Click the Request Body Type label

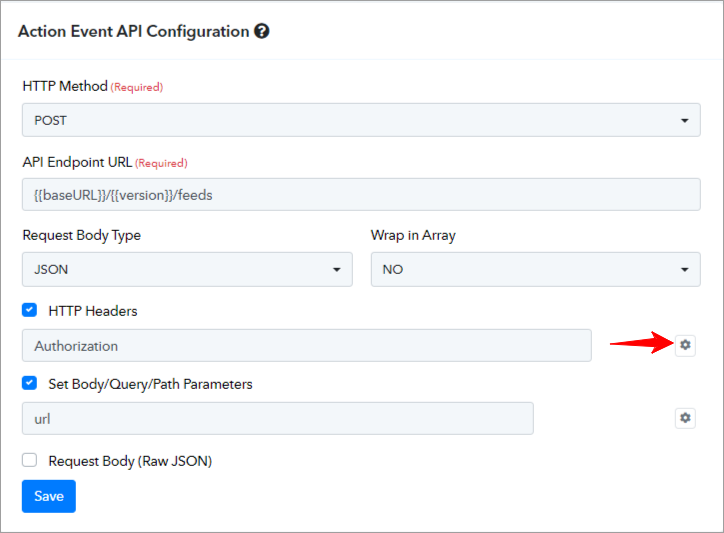click(x=82, y=236)
